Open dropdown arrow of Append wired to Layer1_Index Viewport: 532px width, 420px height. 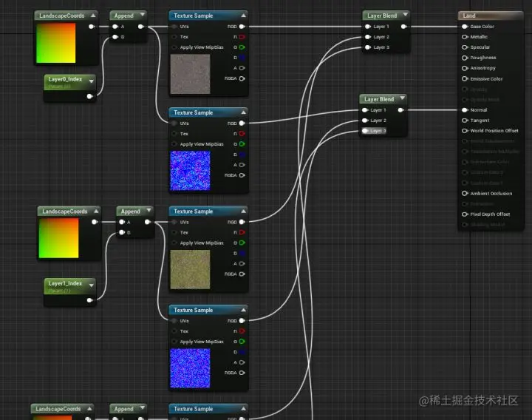[x=149, y=211]
